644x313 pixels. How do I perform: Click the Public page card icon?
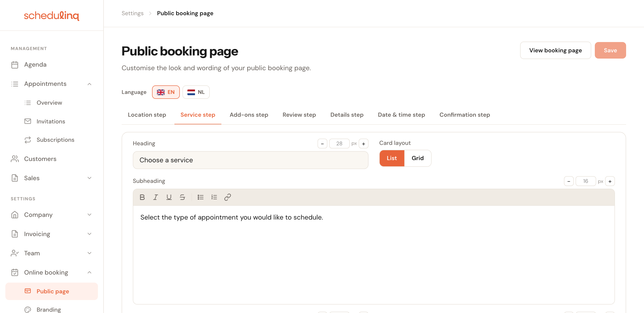(x=28, y=291)
